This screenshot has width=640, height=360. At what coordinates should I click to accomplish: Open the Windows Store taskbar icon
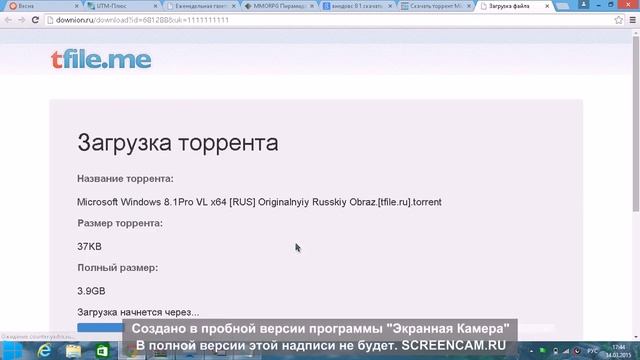(102, 351)
